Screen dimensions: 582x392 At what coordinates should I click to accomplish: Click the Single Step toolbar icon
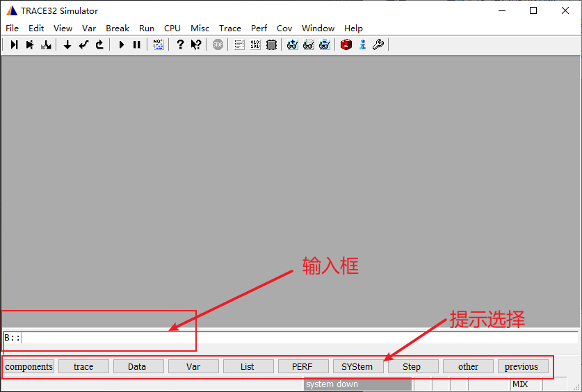14,44
